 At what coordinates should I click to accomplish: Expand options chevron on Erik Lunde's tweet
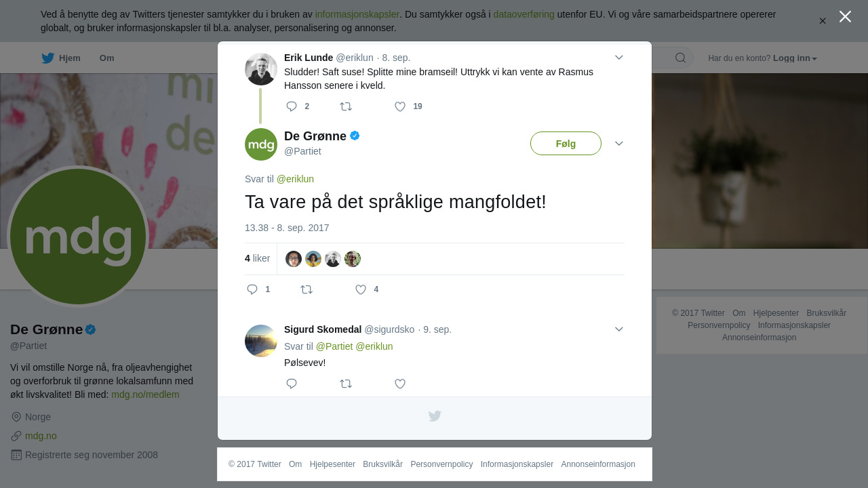pyautogui.click(x=619, y=58)
